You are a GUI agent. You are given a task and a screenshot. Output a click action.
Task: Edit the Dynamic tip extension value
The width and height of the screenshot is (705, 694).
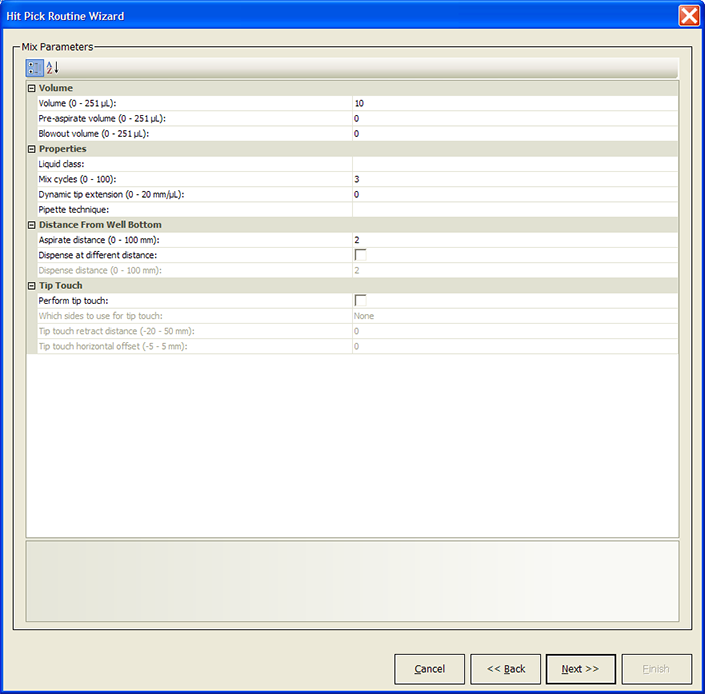(515, 195)
